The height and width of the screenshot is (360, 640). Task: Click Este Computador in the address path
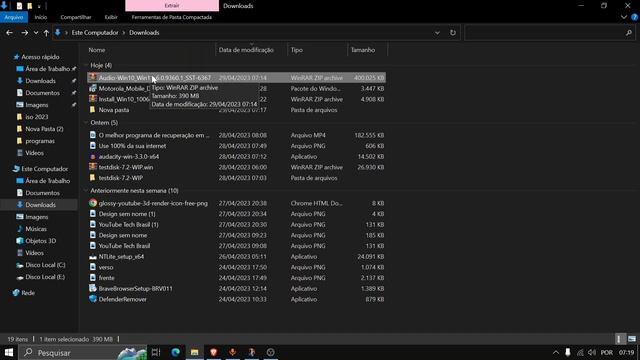click(x=95, y=33)
